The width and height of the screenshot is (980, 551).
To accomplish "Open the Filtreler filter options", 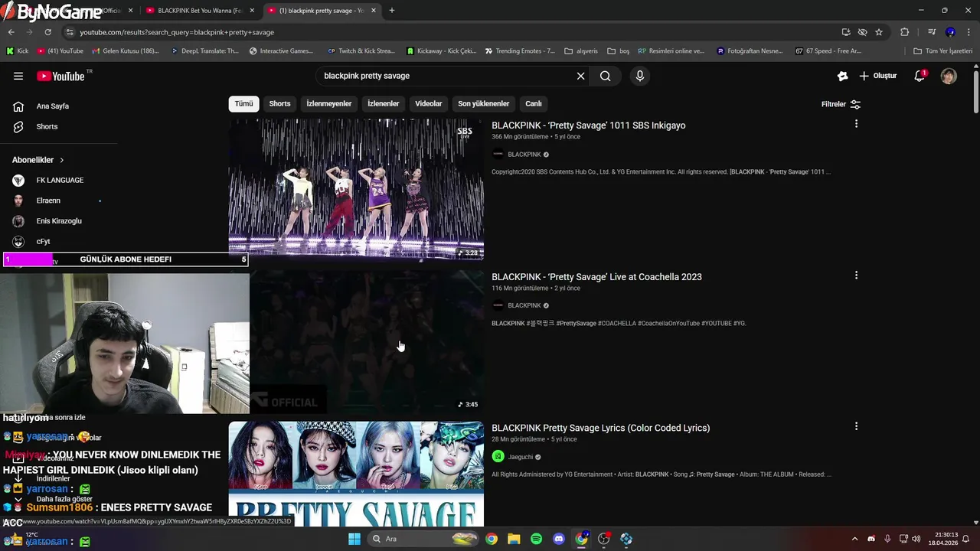I will [x=841, y=104].
